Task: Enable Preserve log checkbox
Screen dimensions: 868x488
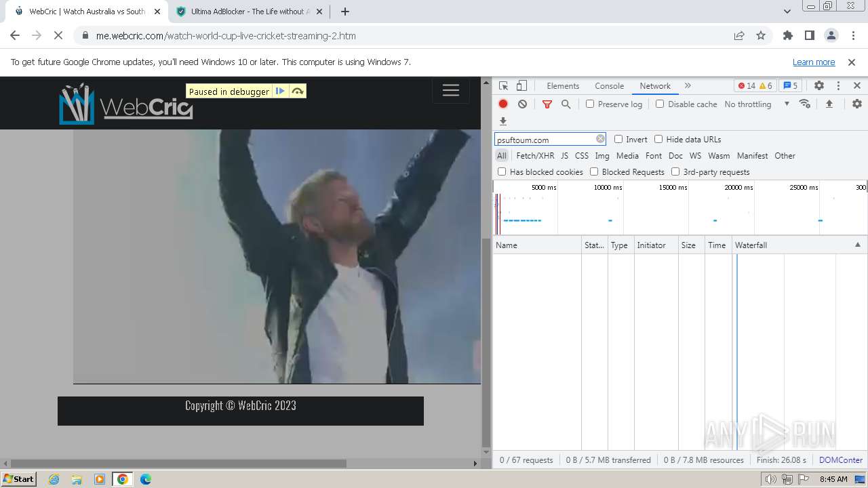Action: (x=590, y=104)
